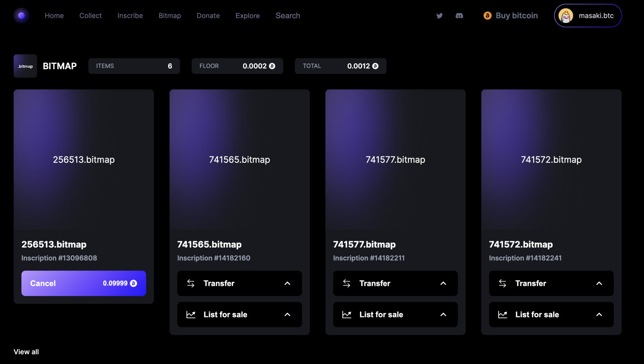The image size is (644, 364).
Task: Expand List for sale chevron on 741565.bitmap
Action: coord(287,314)
